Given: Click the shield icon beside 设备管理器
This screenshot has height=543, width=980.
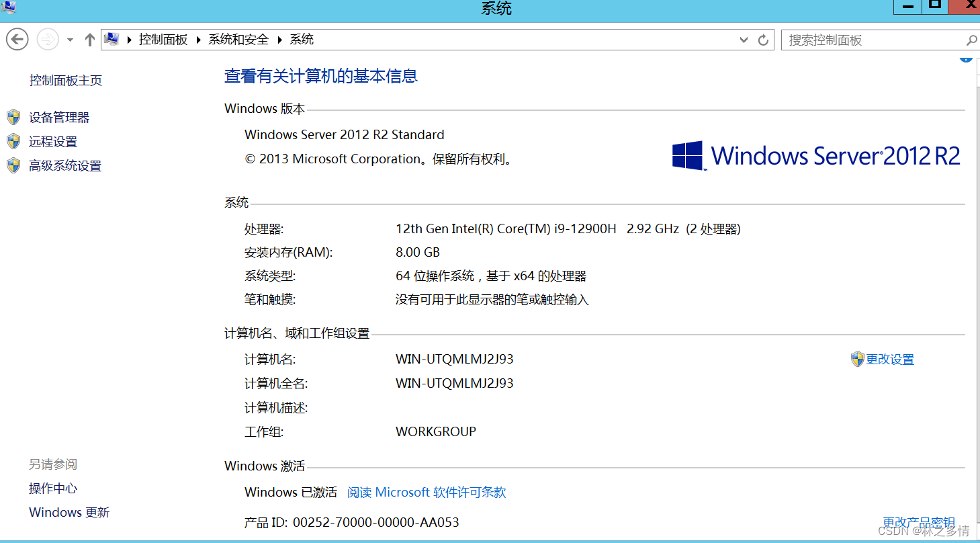Looking at the screenshot, I should pos(13,118).
